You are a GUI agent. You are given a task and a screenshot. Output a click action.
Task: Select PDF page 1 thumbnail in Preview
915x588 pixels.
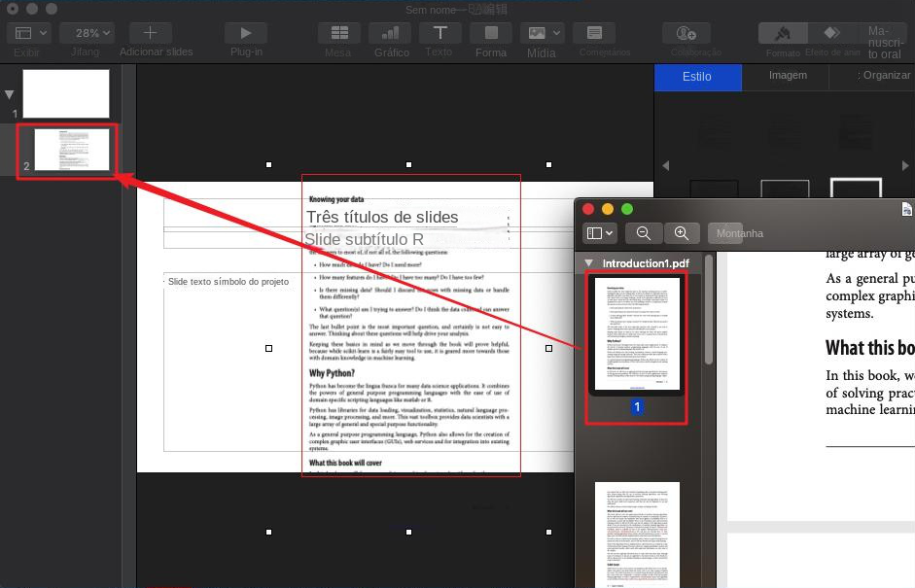tap(637, 333)
